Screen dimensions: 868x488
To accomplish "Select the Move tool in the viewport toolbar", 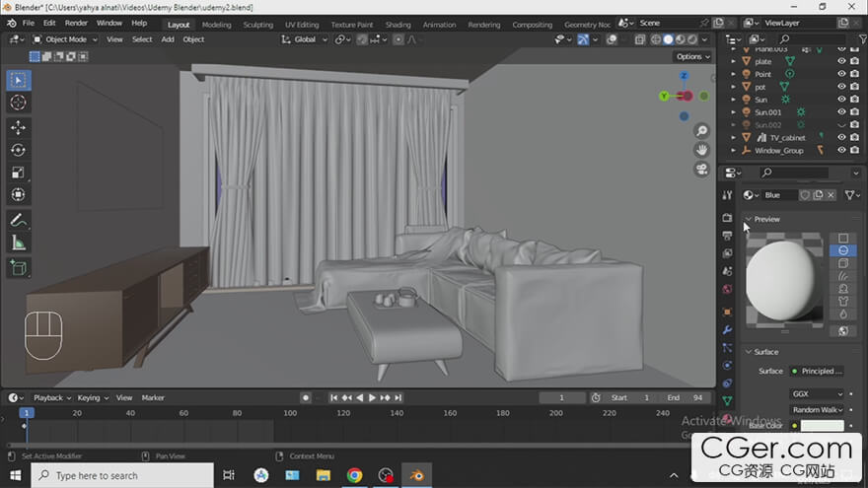I will 19,127.
